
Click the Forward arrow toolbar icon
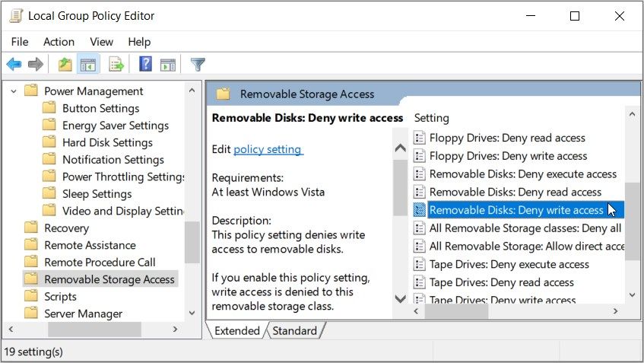(36, 64)
